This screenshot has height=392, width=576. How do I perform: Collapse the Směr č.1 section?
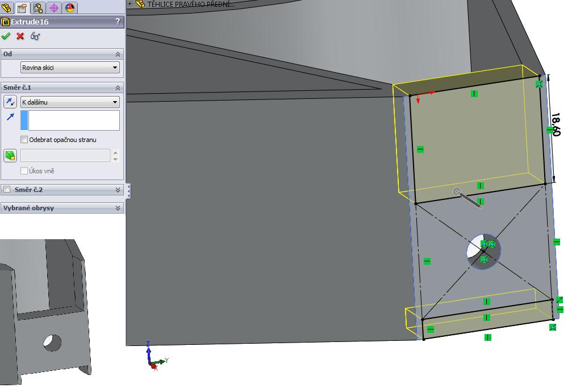[x=118, y=88]
